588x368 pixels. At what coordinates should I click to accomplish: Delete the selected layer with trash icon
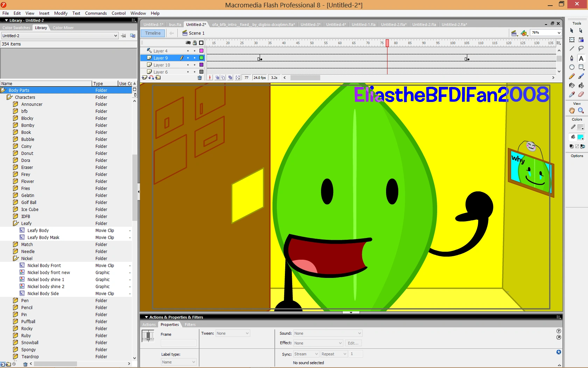click(x=200, y=78)
